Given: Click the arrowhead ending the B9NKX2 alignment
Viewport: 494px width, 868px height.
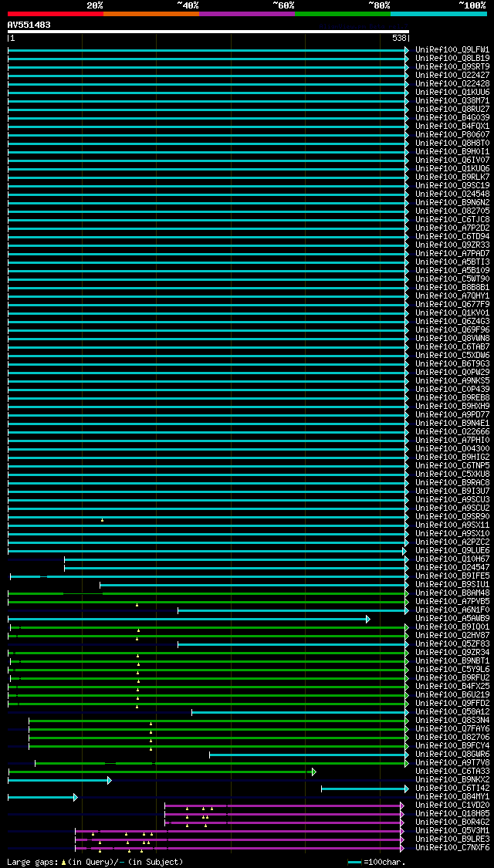Looking at the screenshot, I should (x=110, y=780).
